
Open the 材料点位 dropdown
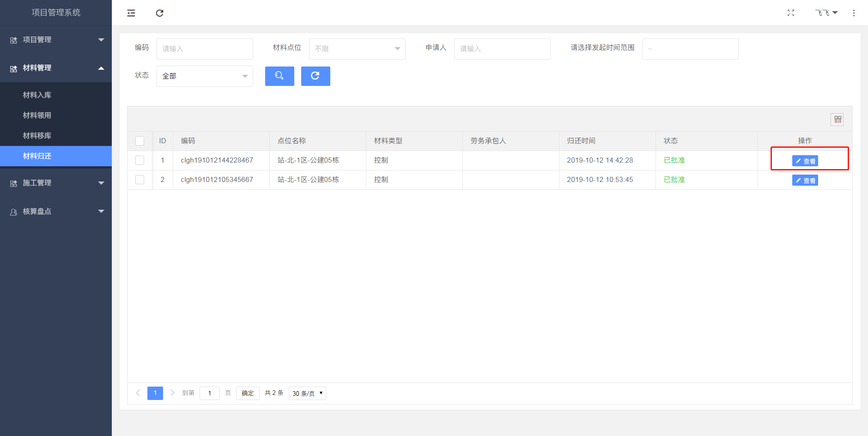pos(357,49)
